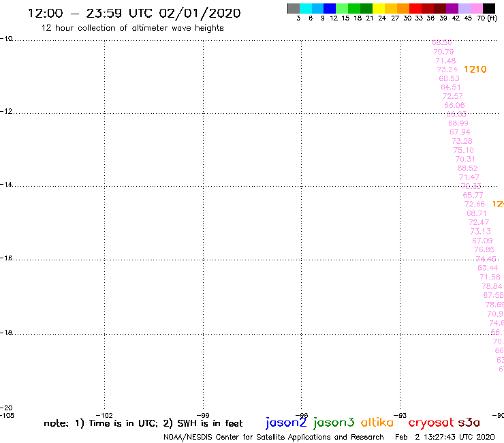
Task: Click the wave height value 73.28
Action: 462,141
